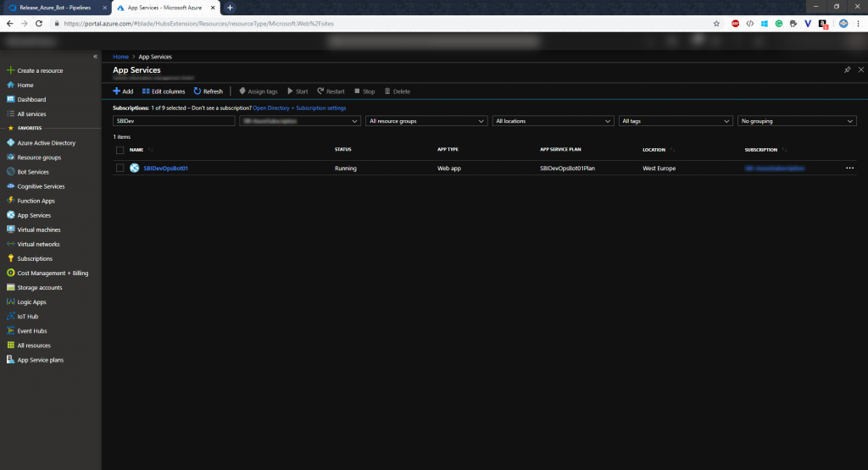Click Add in the toolbar
This screenshot has width=868, height=470.
click(123, 91)
